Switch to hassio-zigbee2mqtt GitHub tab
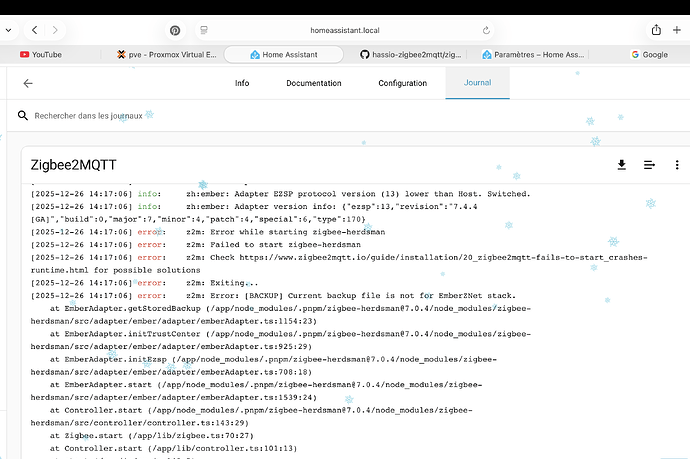The width and height of the screenshot is (690, 459). [412, 54]
